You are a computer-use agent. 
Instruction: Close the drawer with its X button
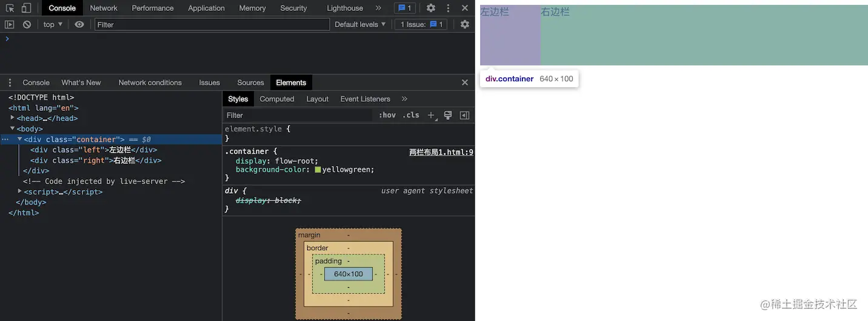coord(465,82)
